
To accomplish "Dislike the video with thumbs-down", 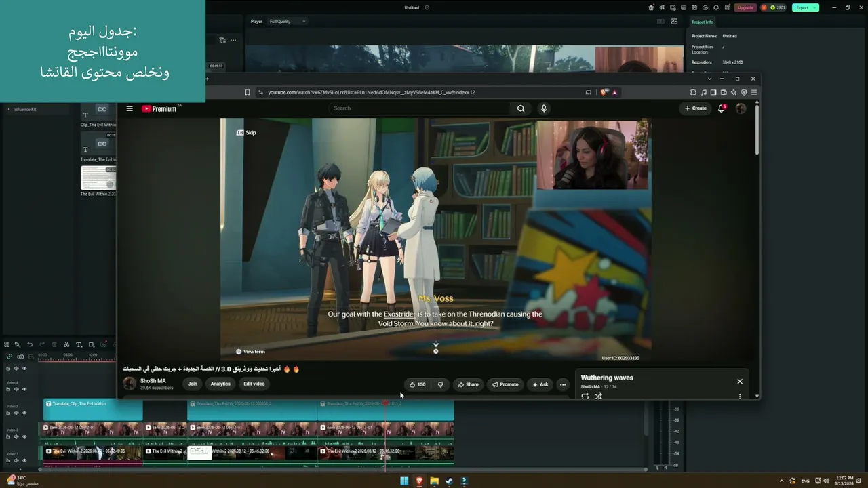I will click(441, 384).
